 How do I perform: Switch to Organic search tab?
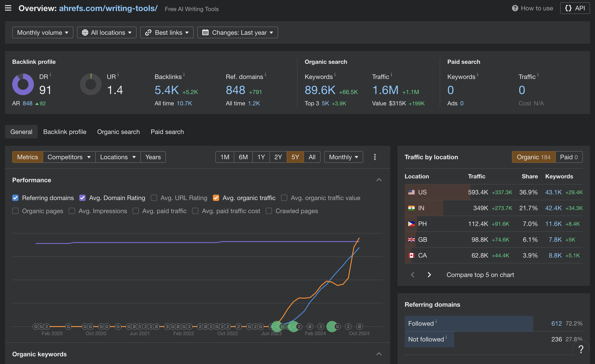click(x=118, y=132)
